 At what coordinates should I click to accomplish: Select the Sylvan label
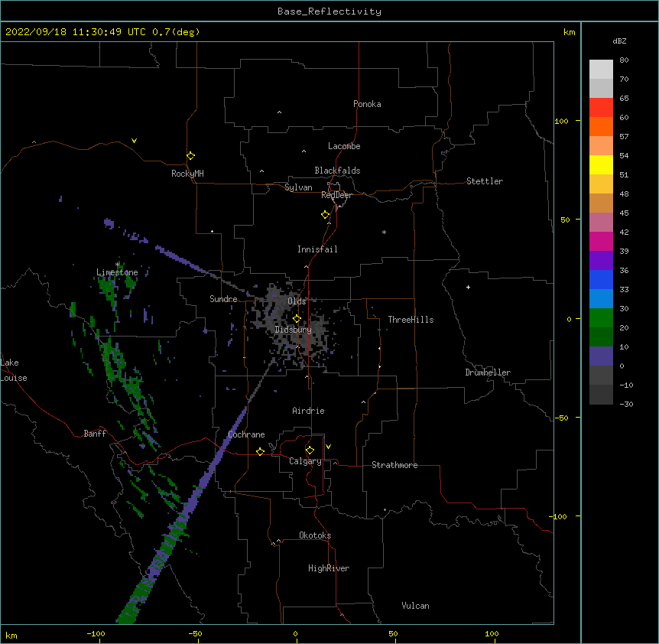point(298,187)
